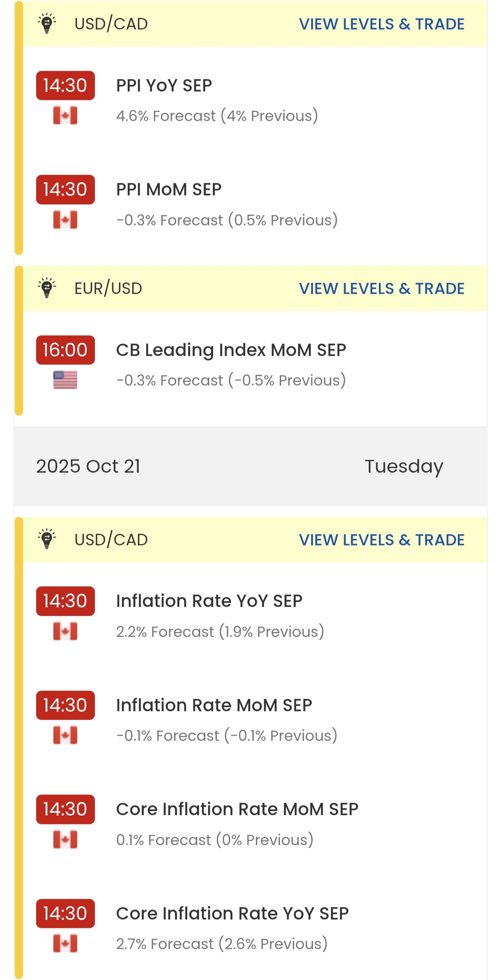Click the Canada flag under PPI YoY SEP
The height and width of the screenshot is (980, 501).
coord(65,115)
